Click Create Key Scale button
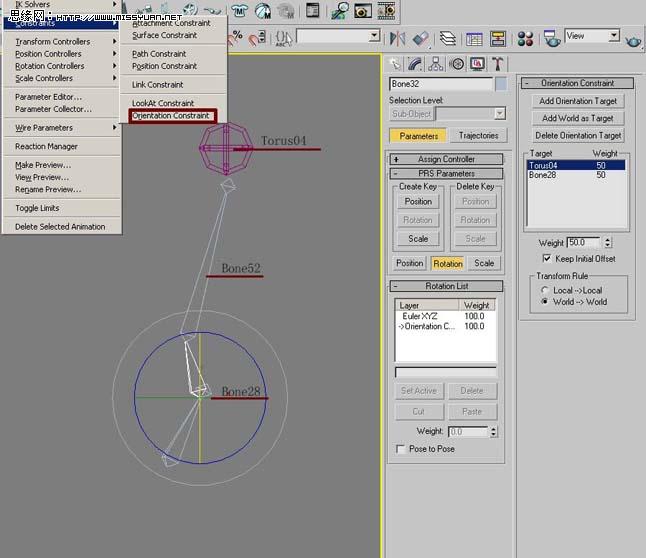Screen dimensions: 646x558 point(418,239)
